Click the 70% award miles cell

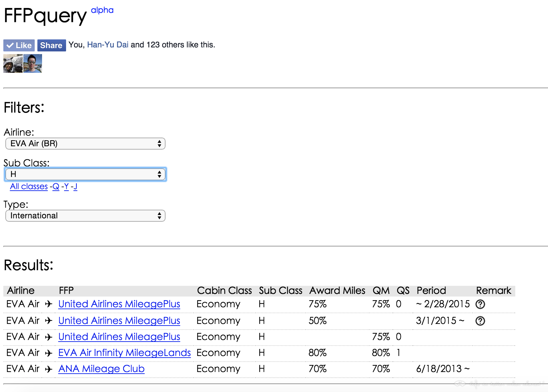pos(317,369)
